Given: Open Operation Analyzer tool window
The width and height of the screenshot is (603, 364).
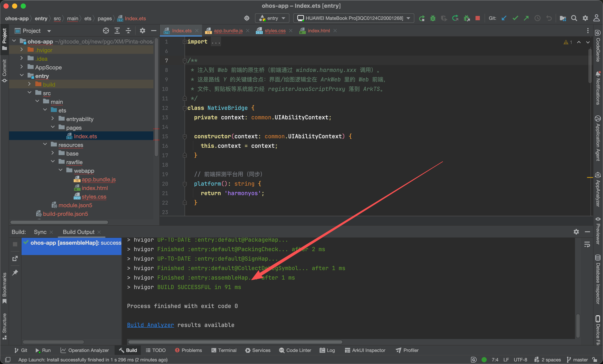Looking at the screenshot, I should (x=85, y=350).
